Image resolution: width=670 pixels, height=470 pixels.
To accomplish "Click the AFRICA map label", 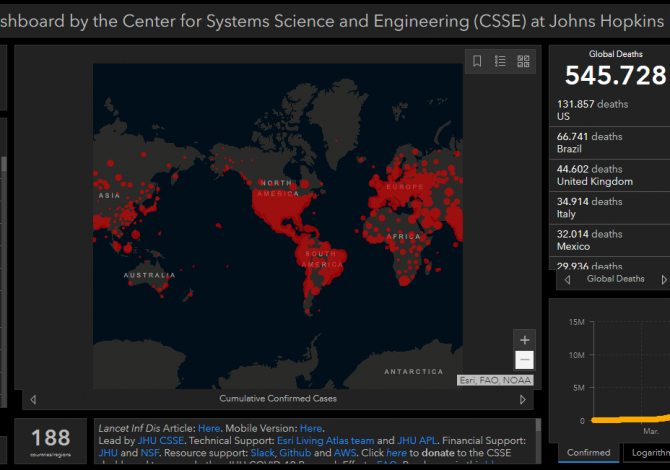I will coord(403,236).
